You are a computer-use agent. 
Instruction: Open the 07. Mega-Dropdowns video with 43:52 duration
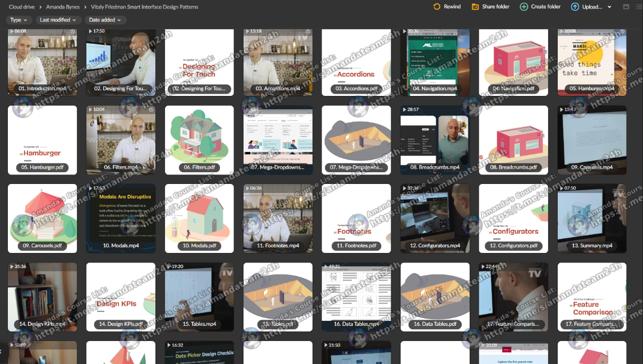(278, 140)
